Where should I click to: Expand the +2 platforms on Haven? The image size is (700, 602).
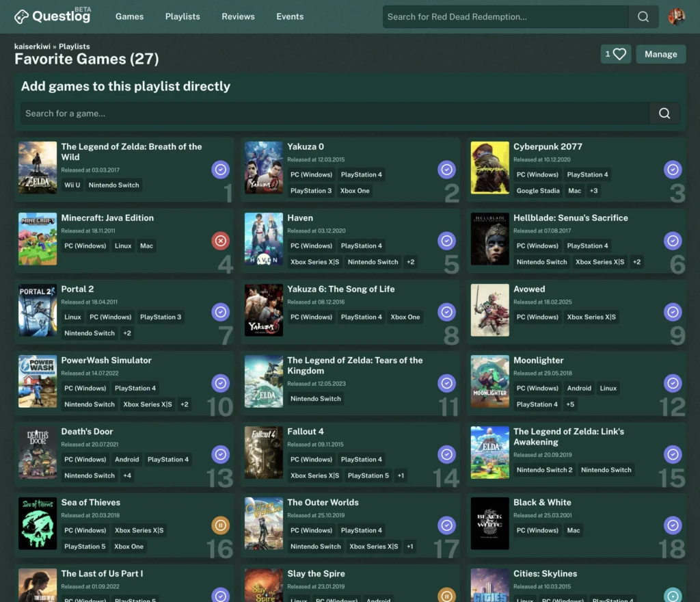pos(410,262)
